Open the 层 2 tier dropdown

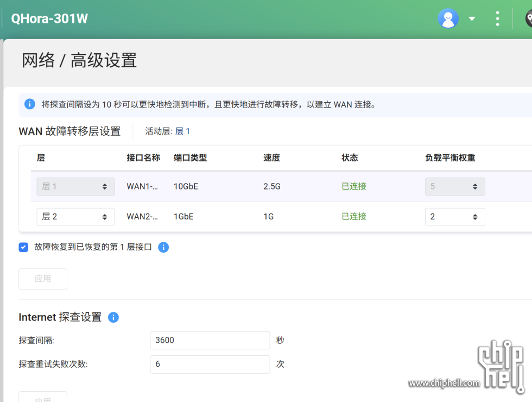point(75,217)
